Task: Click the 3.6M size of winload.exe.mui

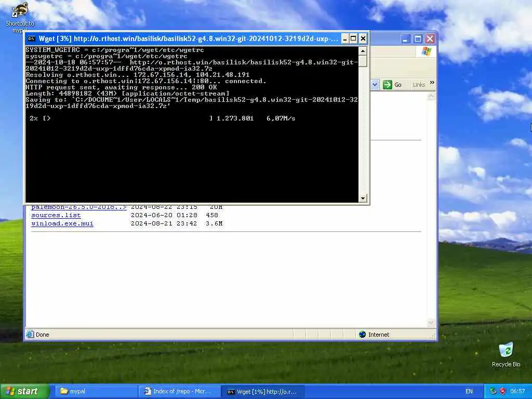Action: click(x=215, y=223)
